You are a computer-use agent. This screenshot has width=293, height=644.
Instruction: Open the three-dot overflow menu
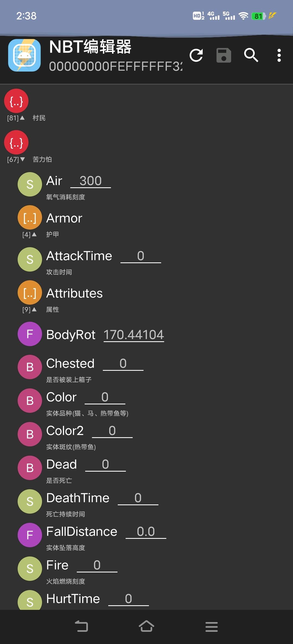(x=279, y=55)
